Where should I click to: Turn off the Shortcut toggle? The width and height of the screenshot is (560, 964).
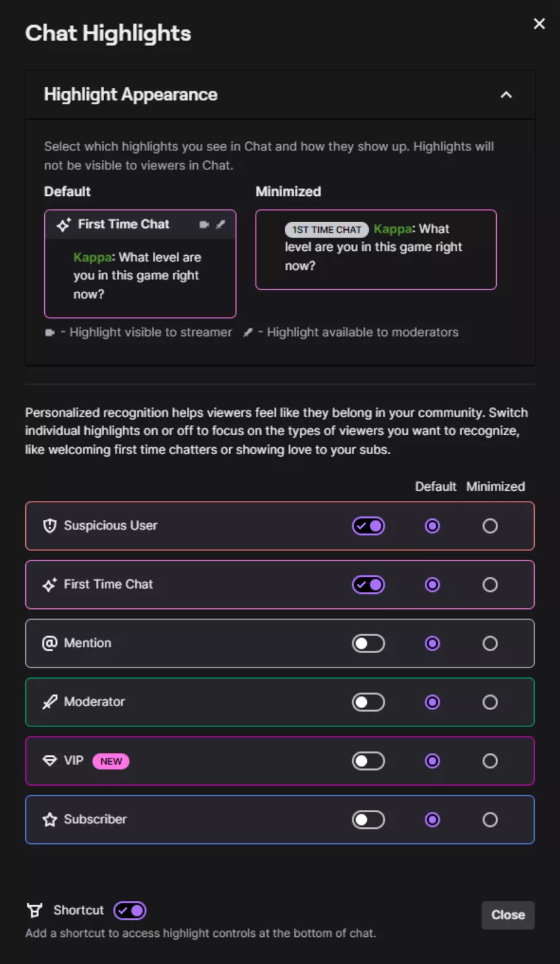[129, 910]
